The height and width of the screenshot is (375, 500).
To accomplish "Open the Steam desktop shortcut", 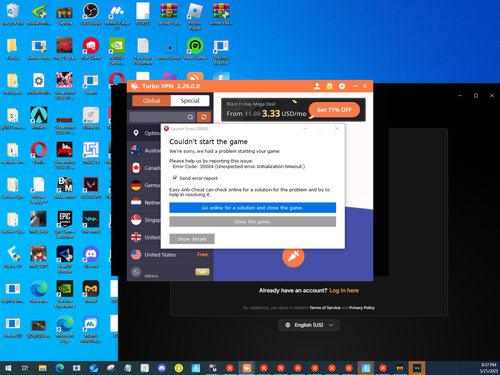I will [91, 83].
